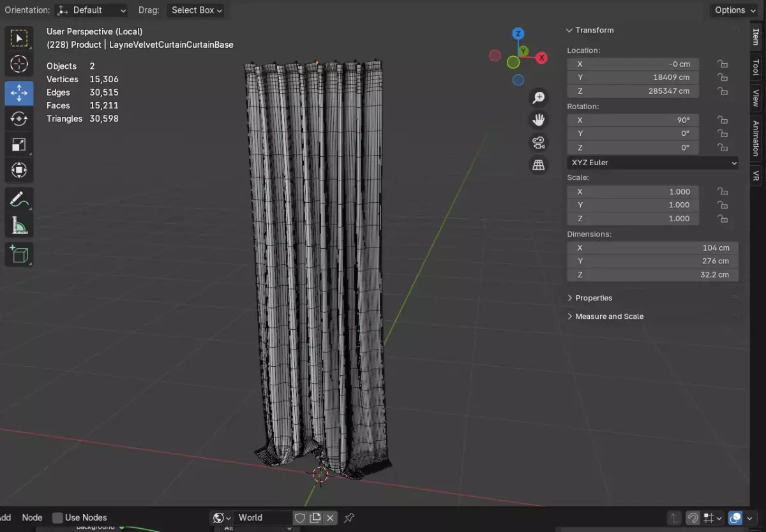
Task: Switch to the Item sidebar tab
Action: [x=756, y=37]
